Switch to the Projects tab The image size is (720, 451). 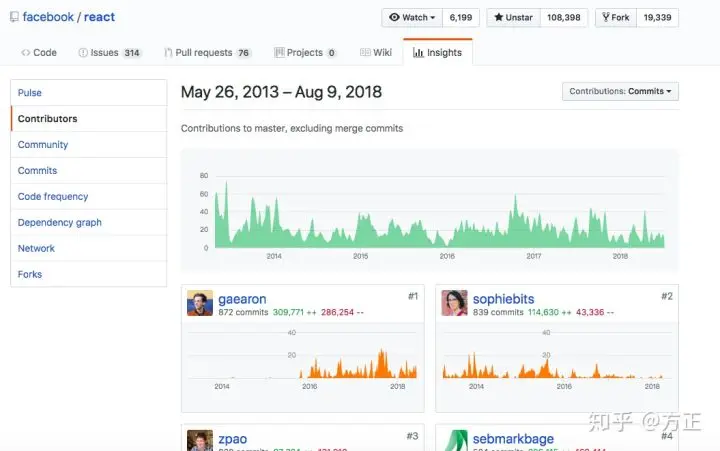click(x=305, y=53)
